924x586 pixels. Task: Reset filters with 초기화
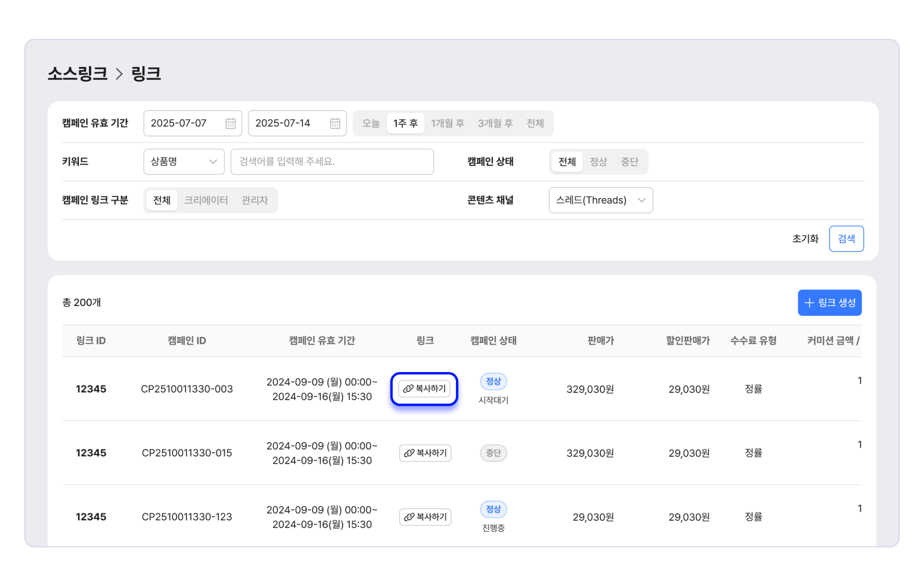(805, 239)
